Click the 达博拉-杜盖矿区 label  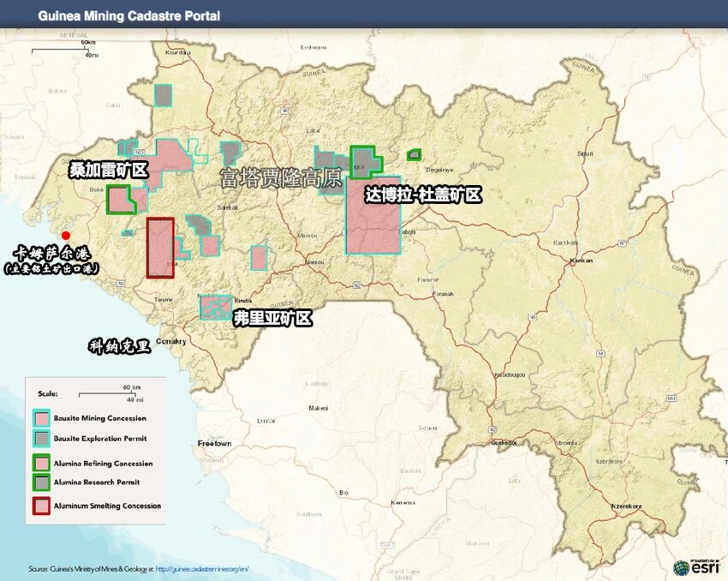[422, 195]
